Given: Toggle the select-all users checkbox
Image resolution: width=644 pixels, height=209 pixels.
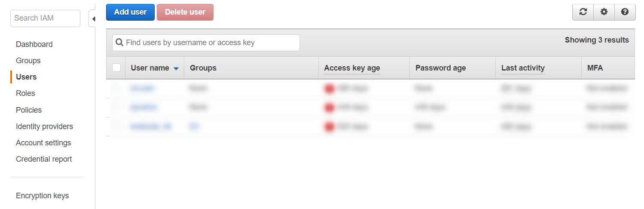Looking at the screenshot, I should 116,68.
